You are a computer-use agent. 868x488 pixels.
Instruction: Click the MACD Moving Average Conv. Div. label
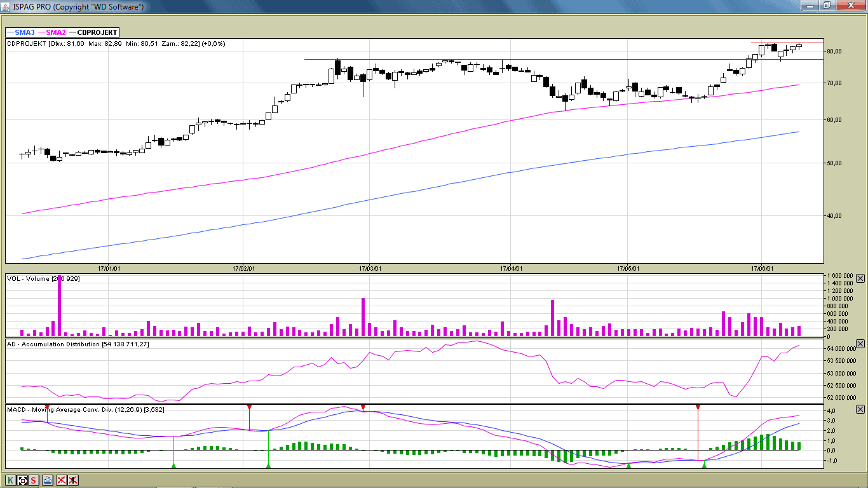pos(86,410)
